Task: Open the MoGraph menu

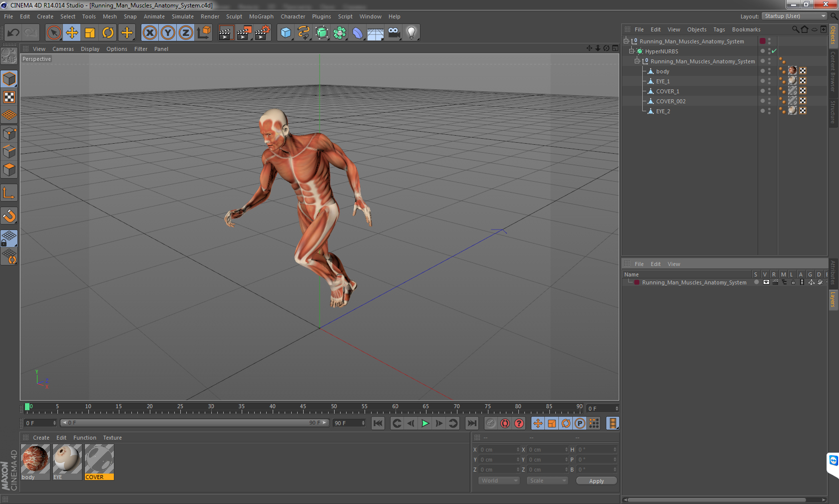Action: [x=261, y=16]
